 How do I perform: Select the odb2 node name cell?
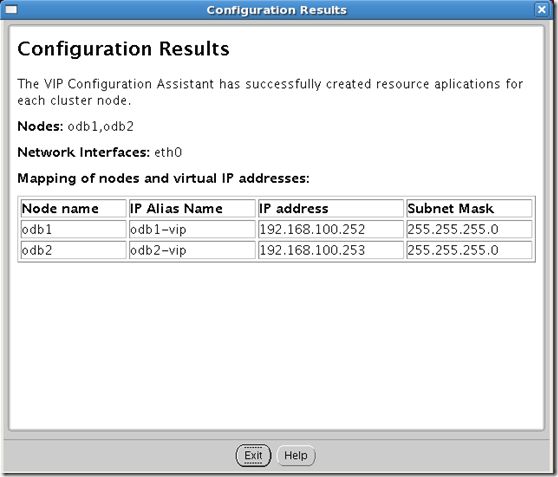coord(74,250)
